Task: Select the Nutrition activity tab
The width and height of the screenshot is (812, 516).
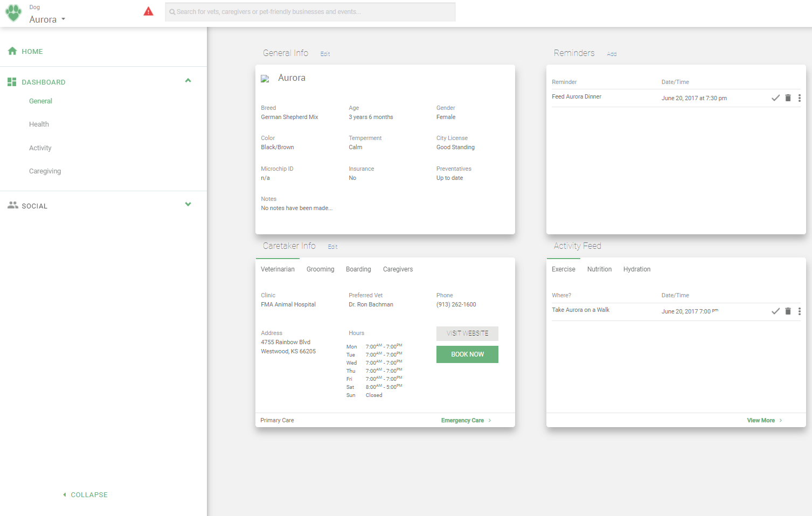Action: [599, 269]
